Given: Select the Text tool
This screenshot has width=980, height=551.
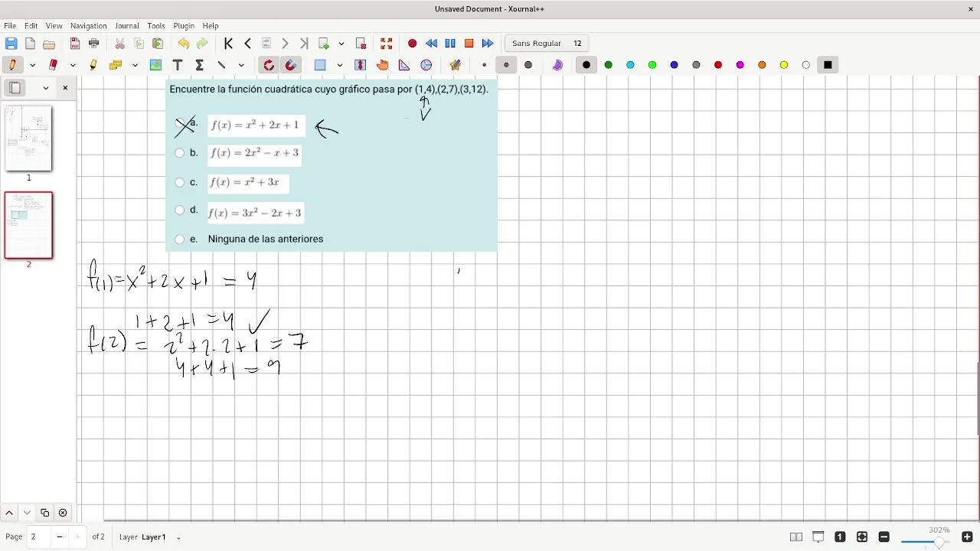Looking at the screenshot, I should (178, 65).
